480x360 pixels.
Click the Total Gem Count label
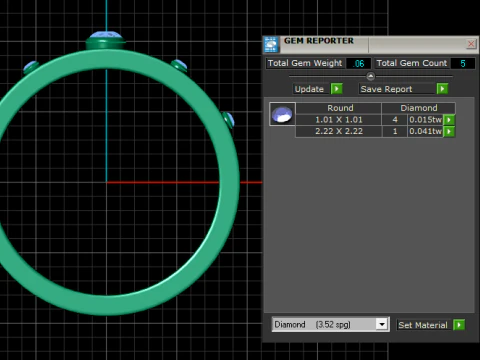[412, 63]
